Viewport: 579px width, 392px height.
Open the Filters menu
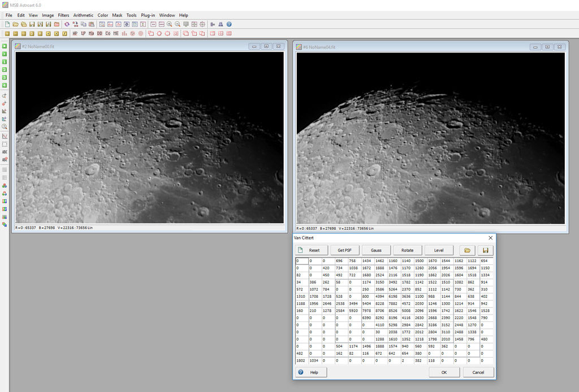(x=63, y=15)
